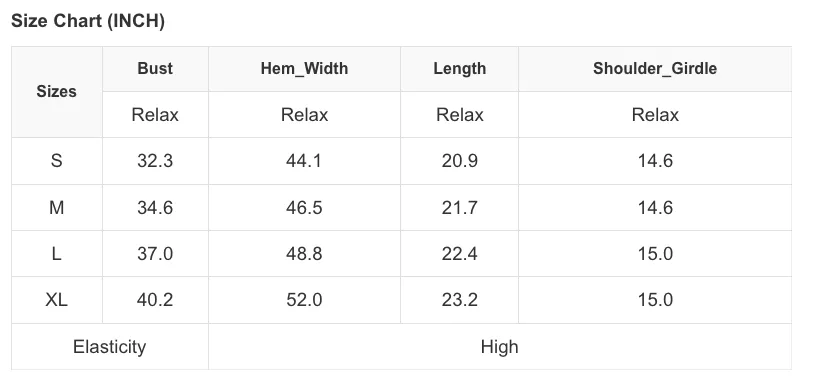Click length value 20.9 in S row
The width and height of the screenshot is (814, 388).
coord(459,161)
